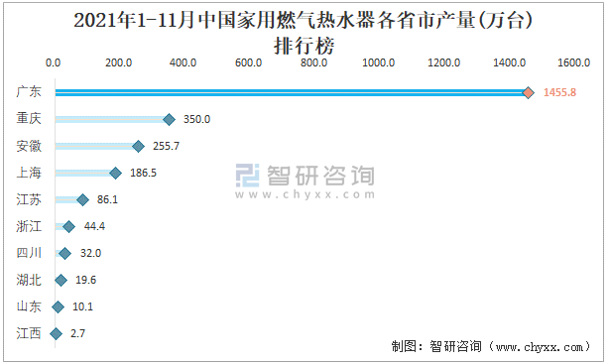Click the 山东 diamond marker
This screenshot has width=609, height=364.
point(58,307)
